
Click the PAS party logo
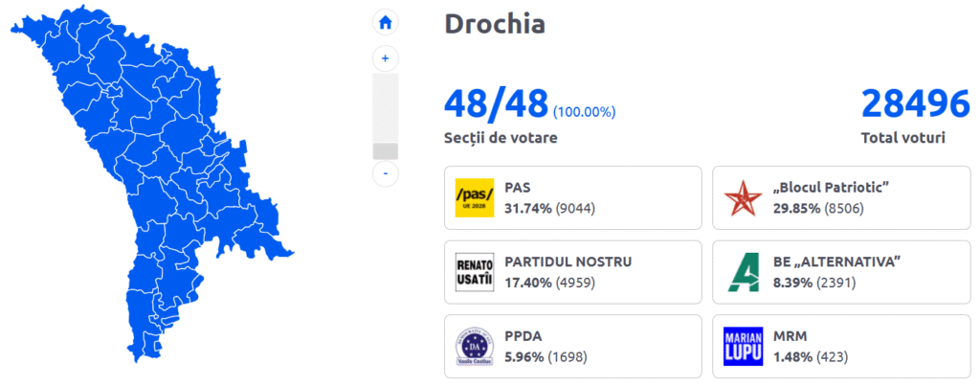pyautogui.click(x=474, y=197)
